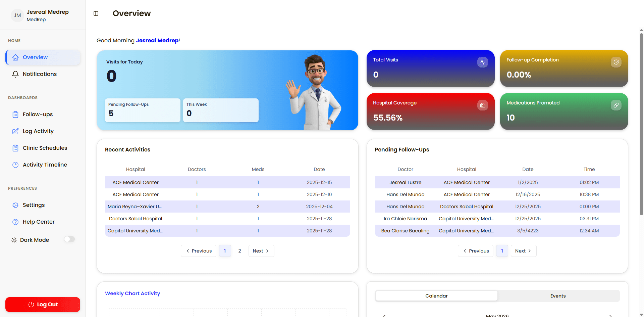Screen dimensions: 644x317
Task: Open page 2 of Recent Activities
Action: click(x=239, y=251)
